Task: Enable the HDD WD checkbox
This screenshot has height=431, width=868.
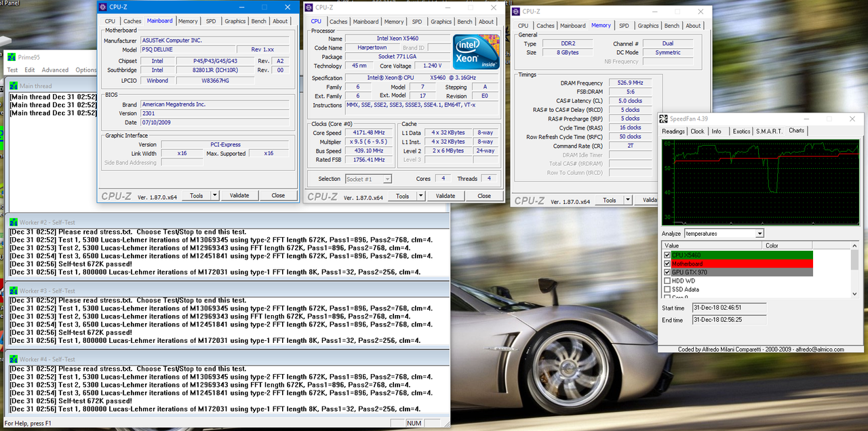Action: coord(667,281)
